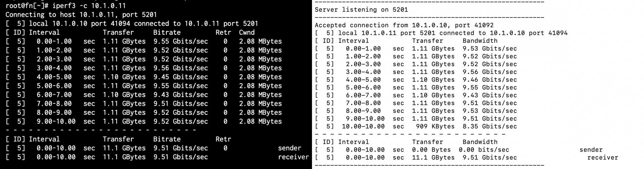Click the first Bitrate header in client terminal

point(167,32)
